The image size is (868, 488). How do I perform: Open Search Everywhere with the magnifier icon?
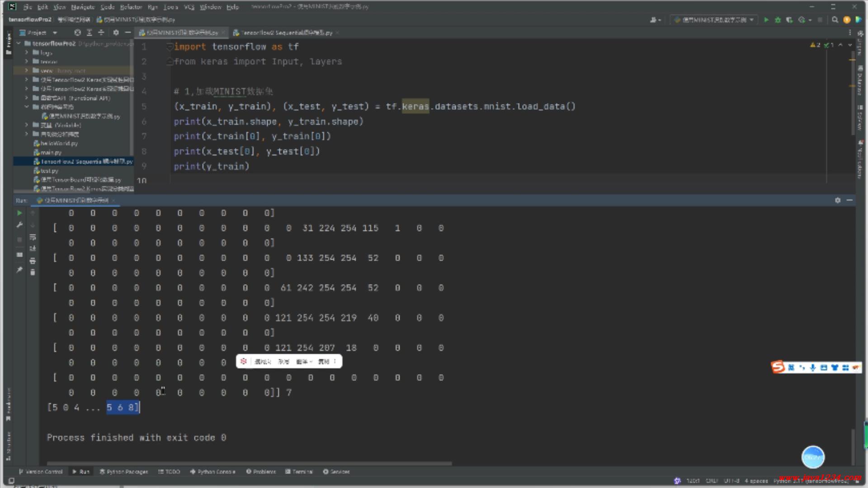(x=835, y=20)
